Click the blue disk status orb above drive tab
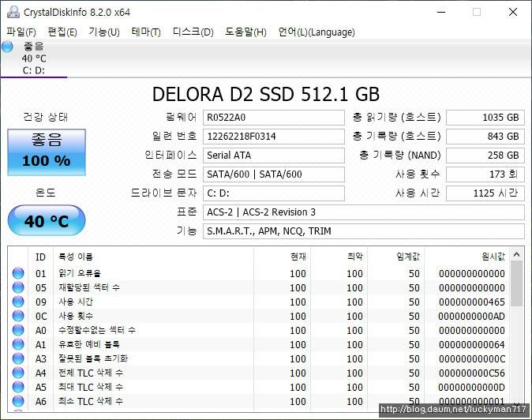This screenshot has height=420, width=532. click(7, 47)
